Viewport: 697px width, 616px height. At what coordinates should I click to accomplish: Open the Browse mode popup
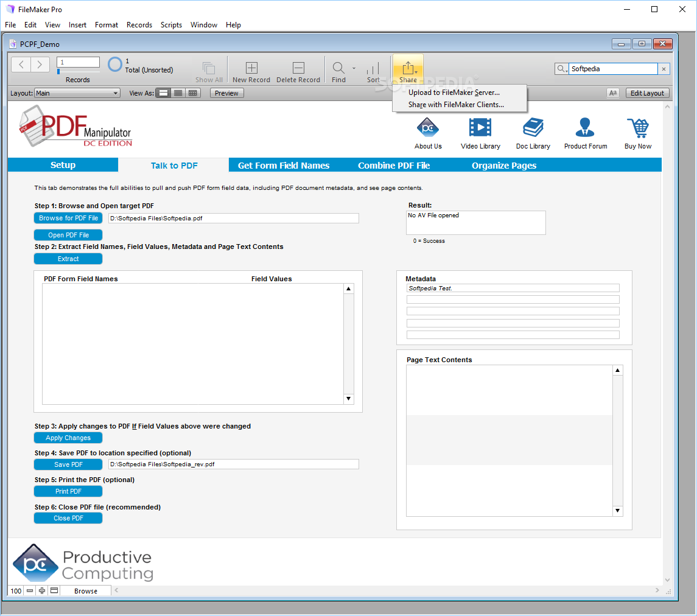pos(85,590)
